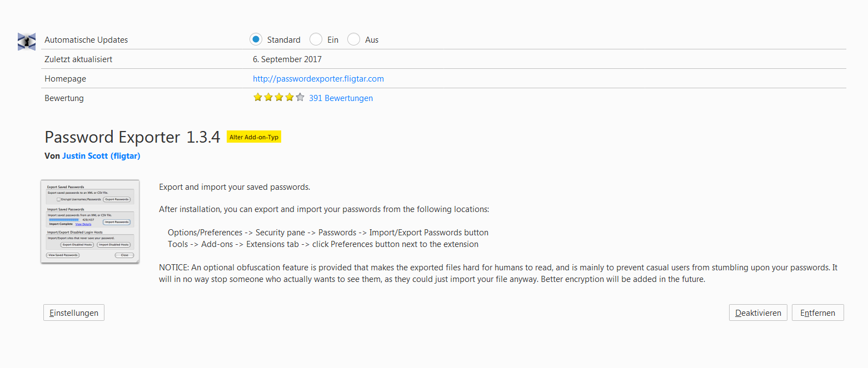Turn automatic updates on with Ein
868x368 pixels.
tap(316, 39)
